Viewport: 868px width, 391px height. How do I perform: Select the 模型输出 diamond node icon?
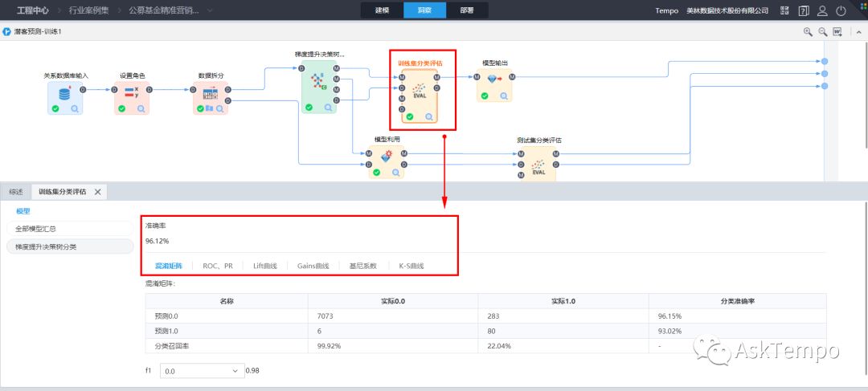pos(493,79)
